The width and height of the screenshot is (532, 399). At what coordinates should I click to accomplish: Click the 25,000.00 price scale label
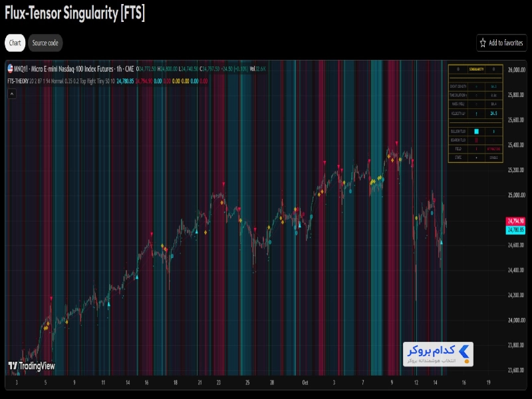517,195
